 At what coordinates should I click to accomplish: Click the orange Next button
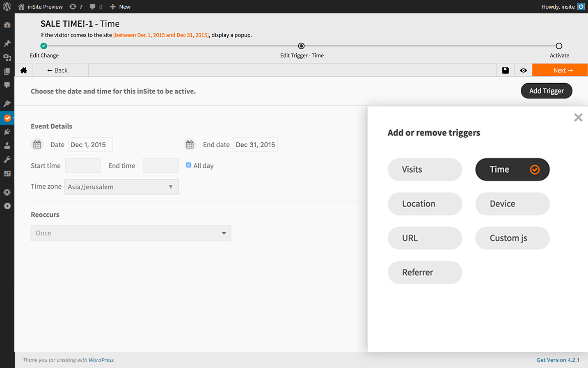[560, 70]
